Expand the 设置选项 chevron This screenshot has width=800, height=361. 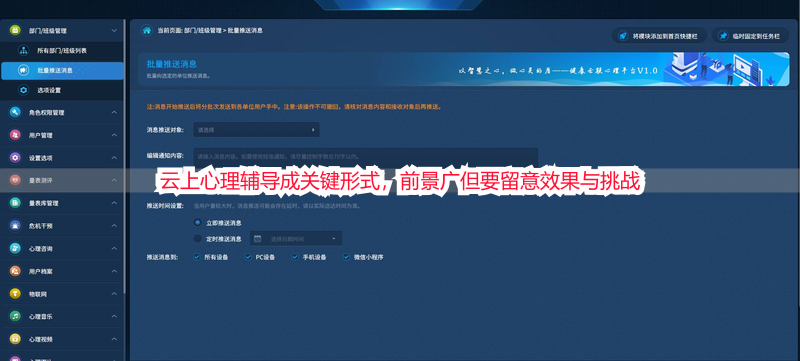tap(114, 158)
